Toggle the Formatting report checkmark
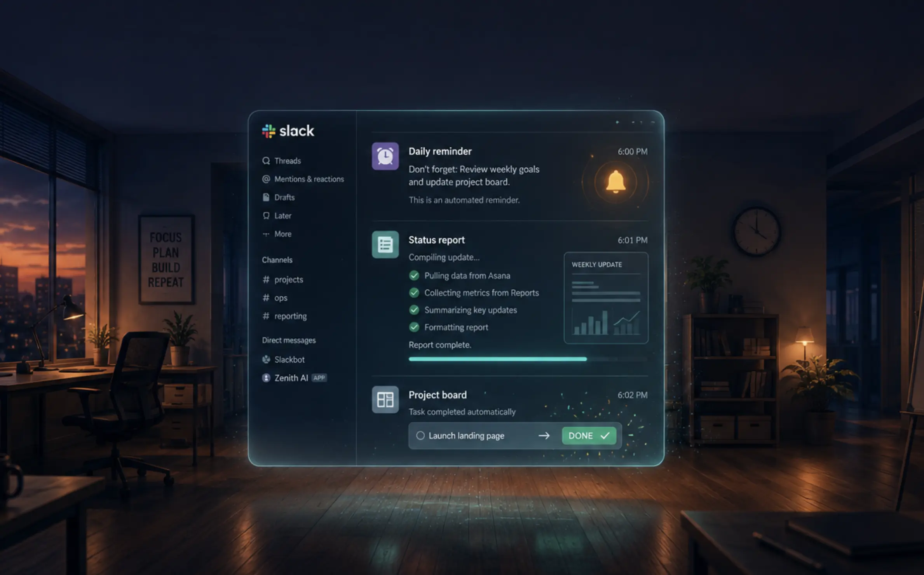This screenshot has width=924, height=575. 414,327
